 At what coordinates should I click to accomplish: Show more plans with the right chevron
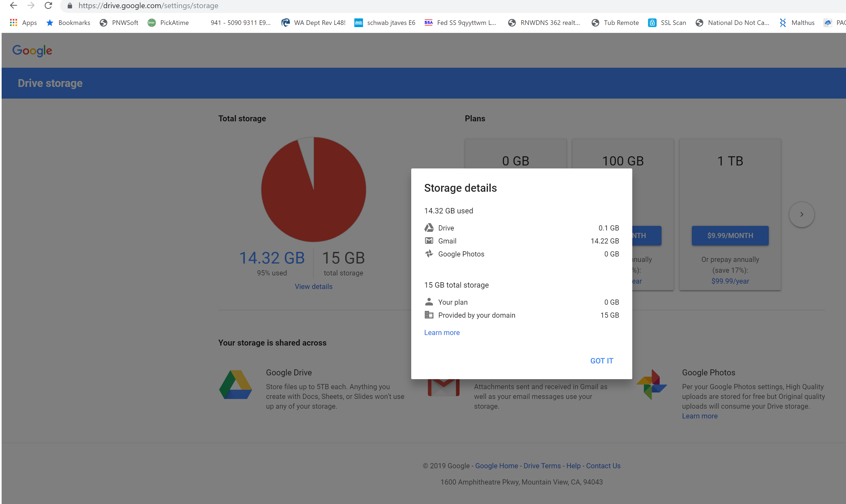click(802, 214)
